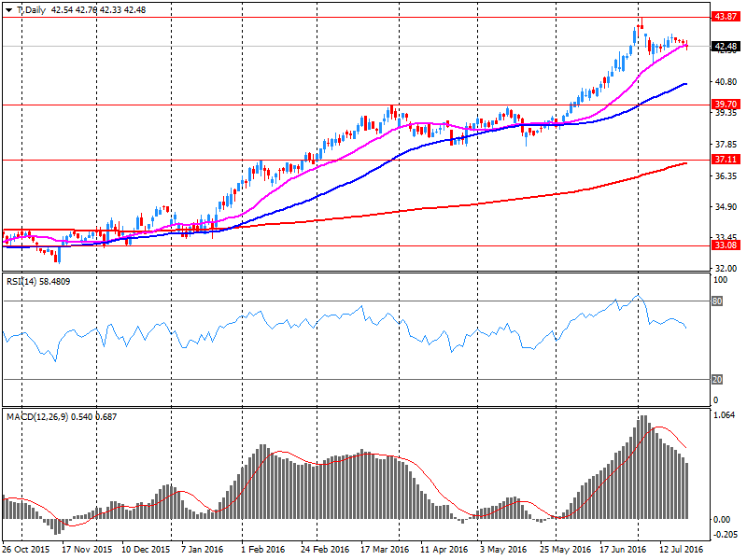747x560 pixels.
Task: Open the chart menu triangle beside T,Daily
Action: coord(8,10)
